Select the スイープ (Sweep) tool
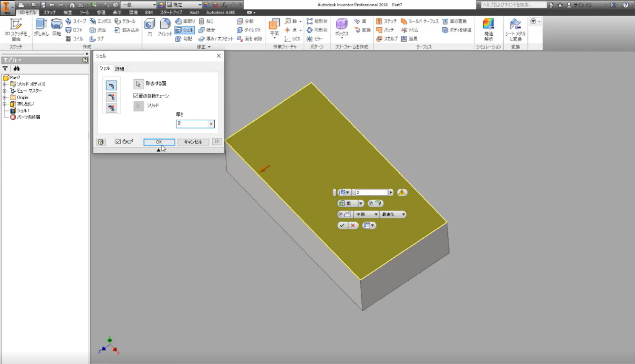The width and height of the screenshot is (635, 364). pyautogui.click(x=76, y=21)
